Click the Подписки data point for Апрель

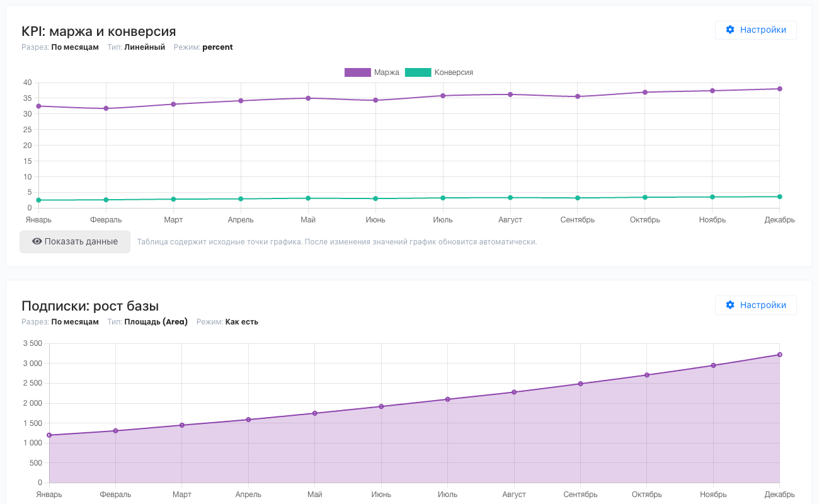pos(248,420)
